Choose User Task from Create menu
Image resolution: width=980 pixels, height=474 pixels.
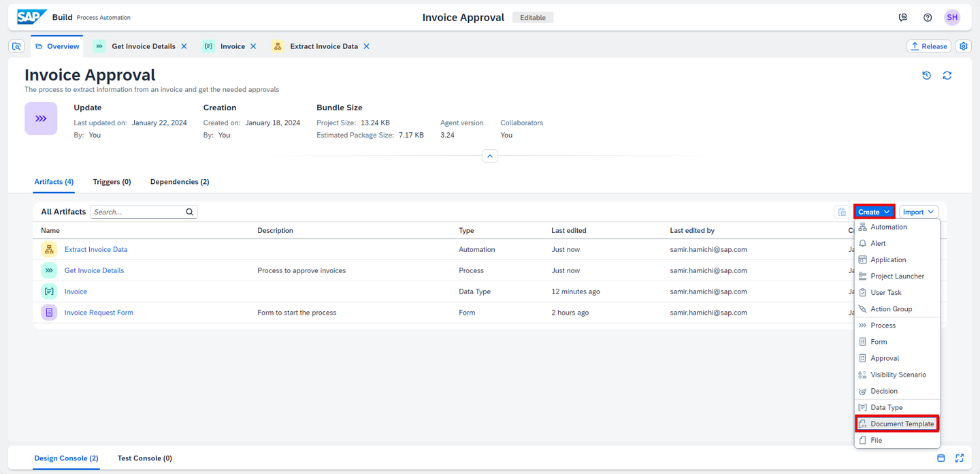point(897,292)
